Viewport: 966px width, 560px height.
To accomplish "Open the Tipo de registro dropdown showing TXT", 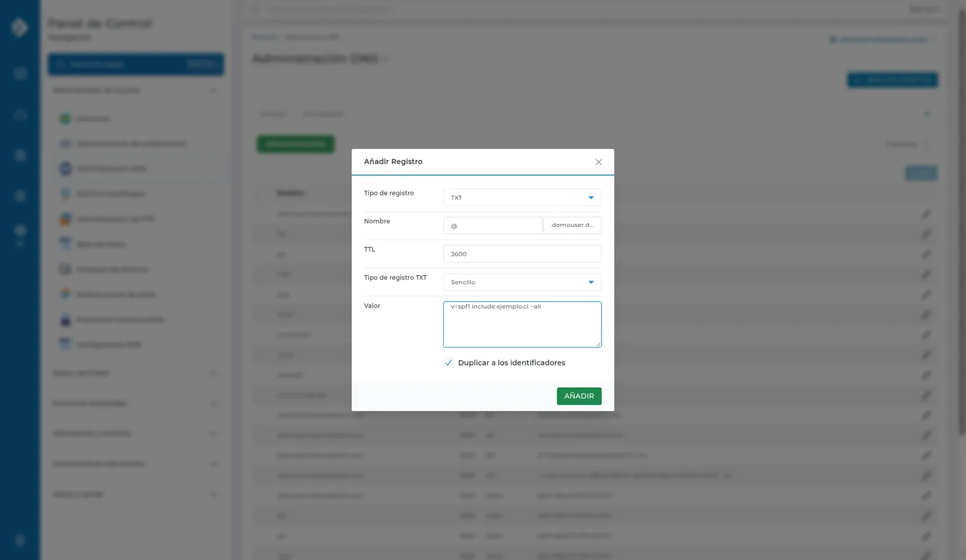I will click(x=522, y=197).
